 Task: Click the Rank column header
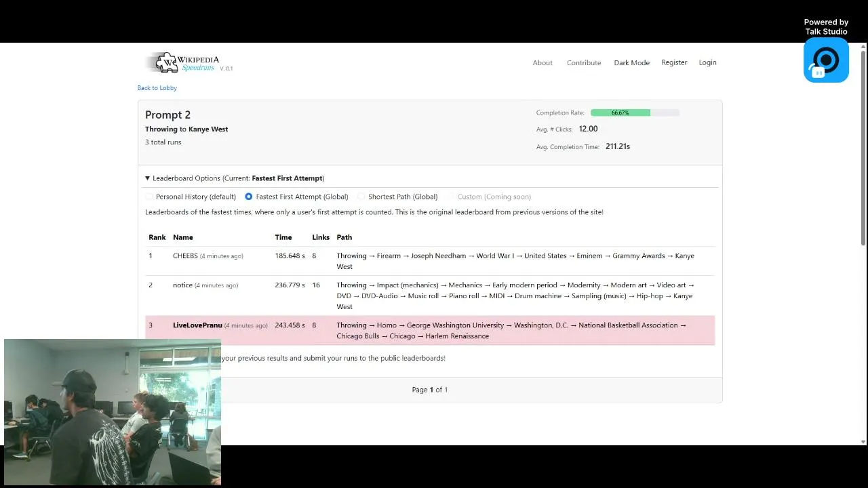(157, 237)
